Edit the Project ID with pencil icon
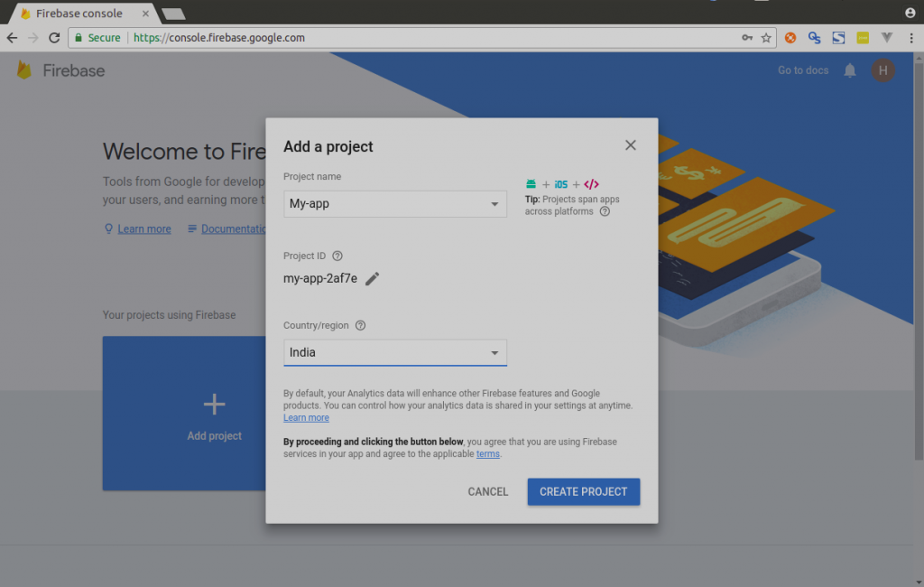Viewport: 924px width, 587px height. (372, 278)
